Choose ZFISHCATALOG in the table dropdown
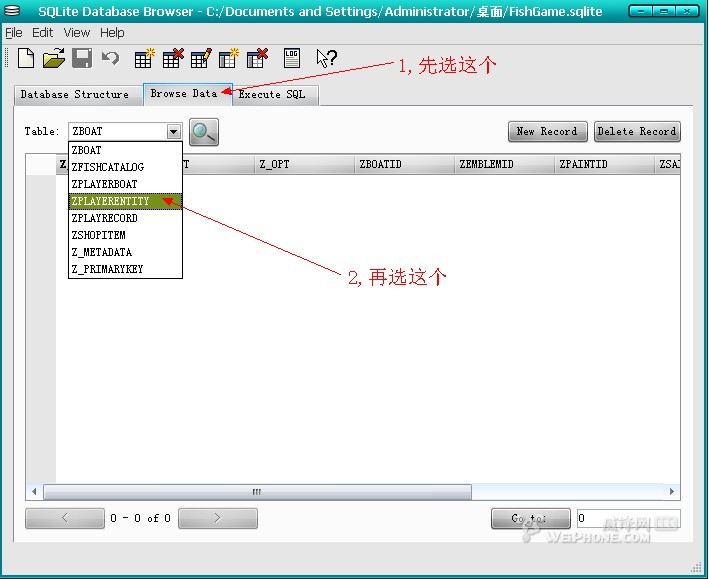The width and height of the screenshot is (709, 579). (108, 167)
